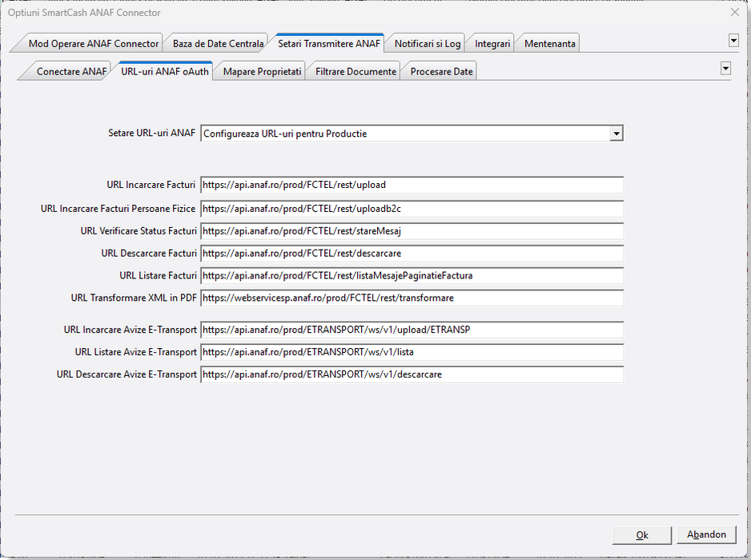Expand the top-level tab list dropdown arrow

733,41
